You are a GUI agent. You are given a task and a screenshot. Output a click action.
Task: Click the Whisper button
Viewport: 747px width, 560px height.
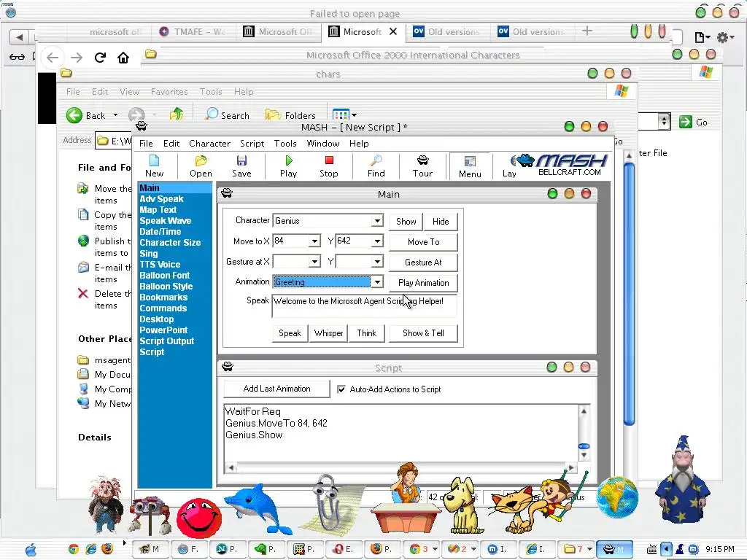pos(329,333)
